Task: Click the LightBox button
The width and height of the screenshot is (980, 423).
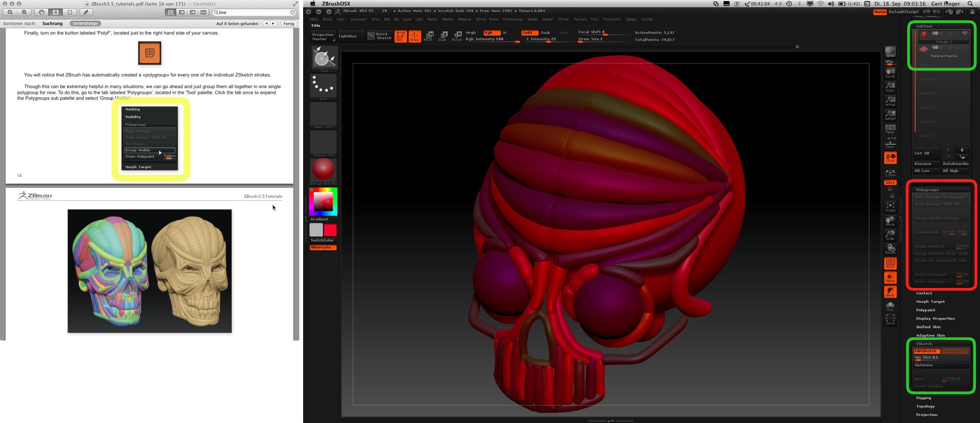Action: pos(351,36)
